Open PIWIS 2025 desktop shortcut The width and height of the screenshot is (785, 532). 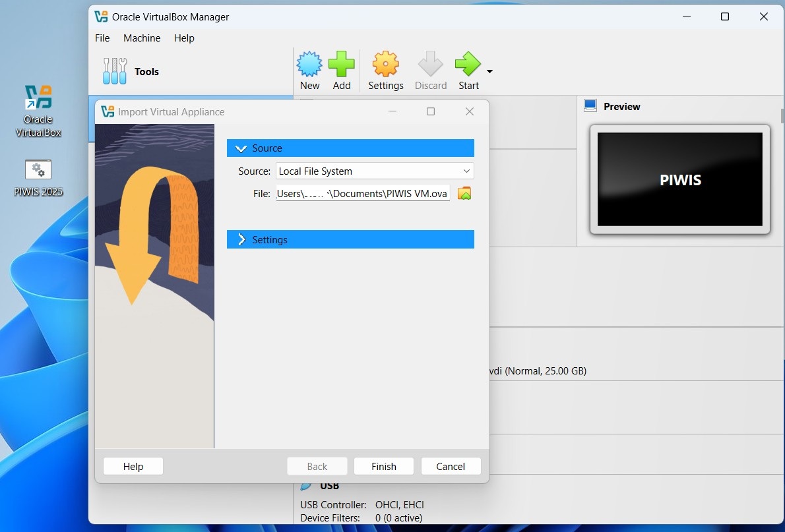(x=38, y=178)
